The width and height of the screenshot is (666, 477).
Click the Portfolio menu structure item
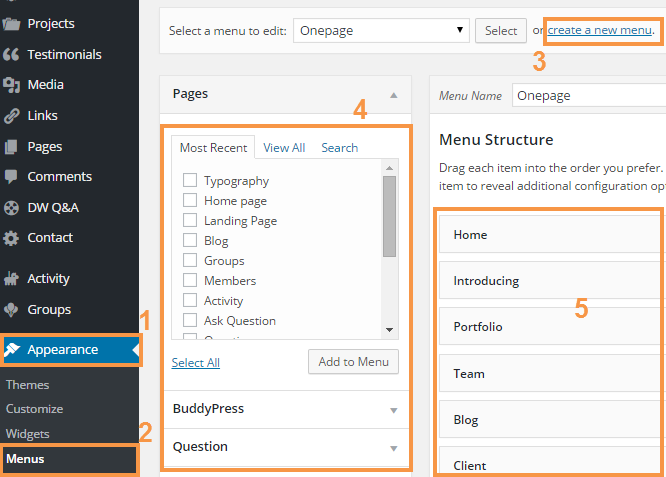click(552, 327)
